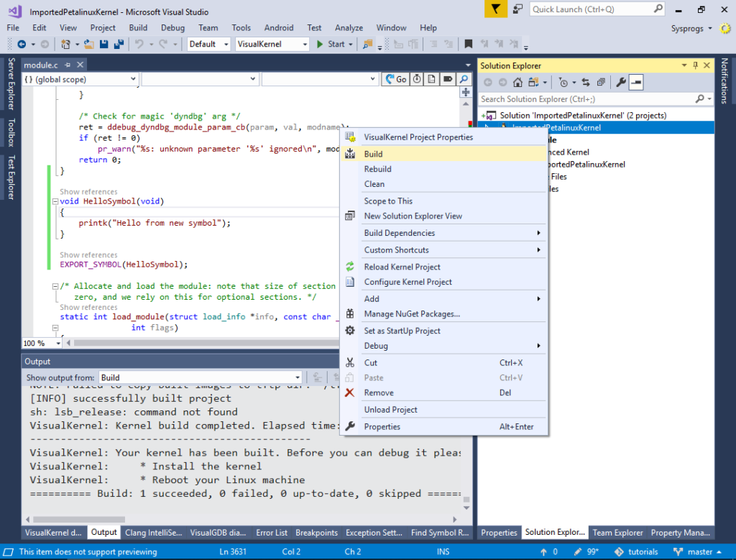
Task: Click the Collapse All icon in Solution Explorer
Action: pyautogui.click(x=601, y=81)
